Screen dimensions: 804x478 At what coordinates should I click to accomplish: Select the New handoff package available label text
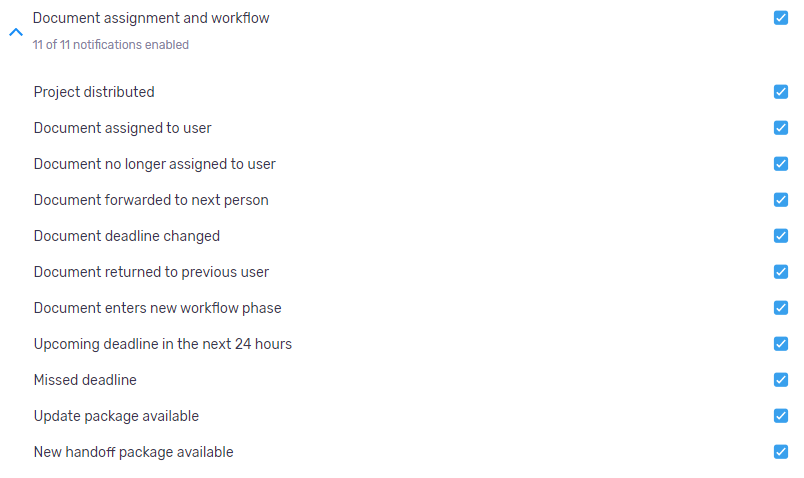133,452
